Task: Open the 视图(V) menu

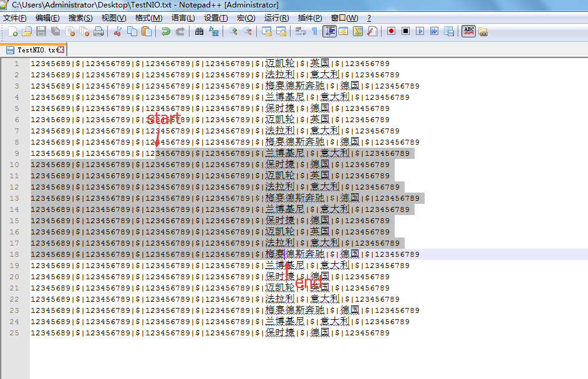Action: 113,18
